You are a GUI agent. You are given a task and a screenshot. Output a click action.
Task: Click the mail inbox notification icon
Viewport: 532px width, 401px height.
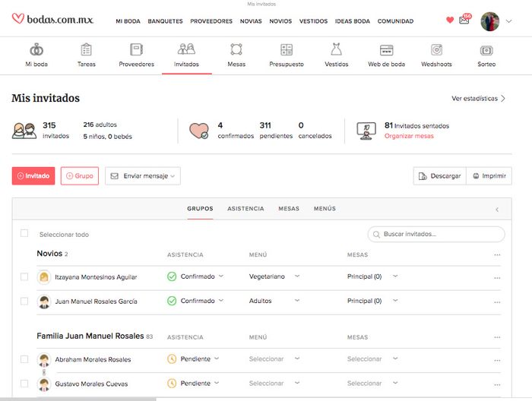pos(464,21)
